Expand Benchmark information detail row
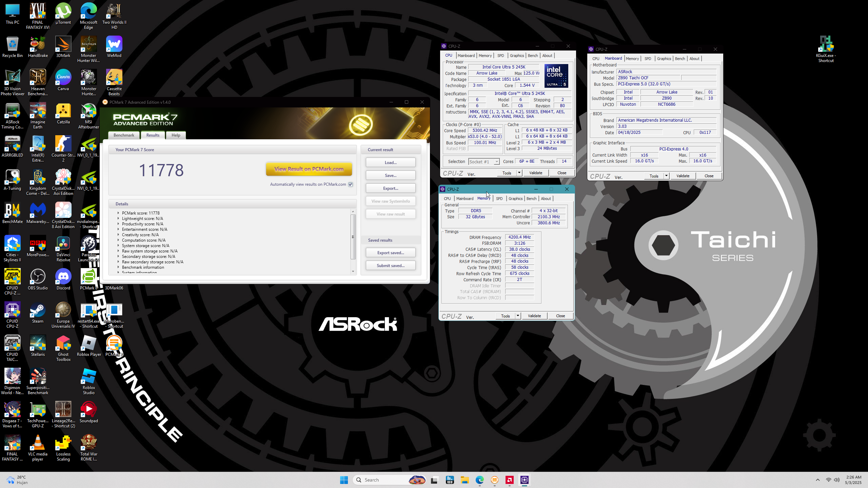Viewport: 868px width, 488px height. (x=118, y=267)
